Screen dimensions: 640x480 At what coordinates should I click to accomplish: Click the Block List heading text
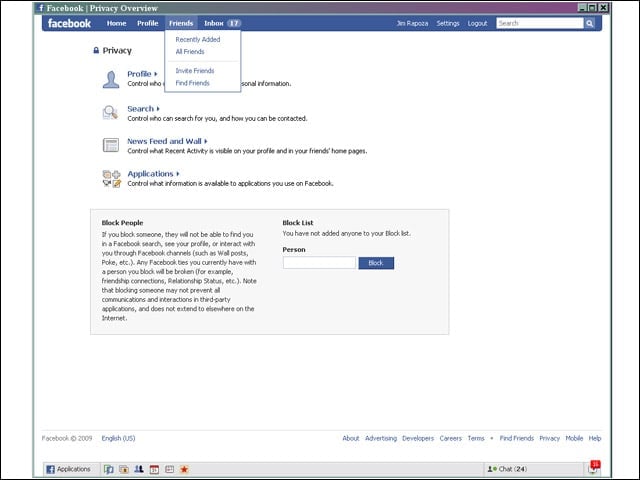pos(298,223)
